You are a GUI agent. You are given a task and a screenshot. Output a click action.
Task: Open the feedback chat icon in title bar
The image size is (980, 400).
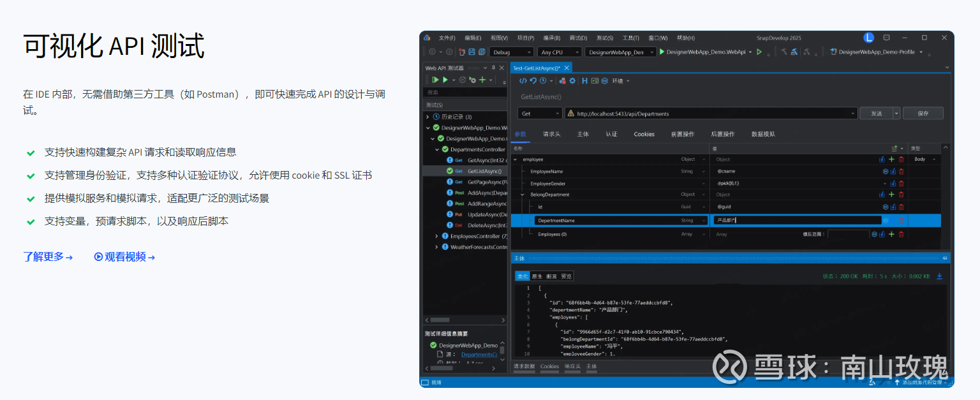point(886,38)
